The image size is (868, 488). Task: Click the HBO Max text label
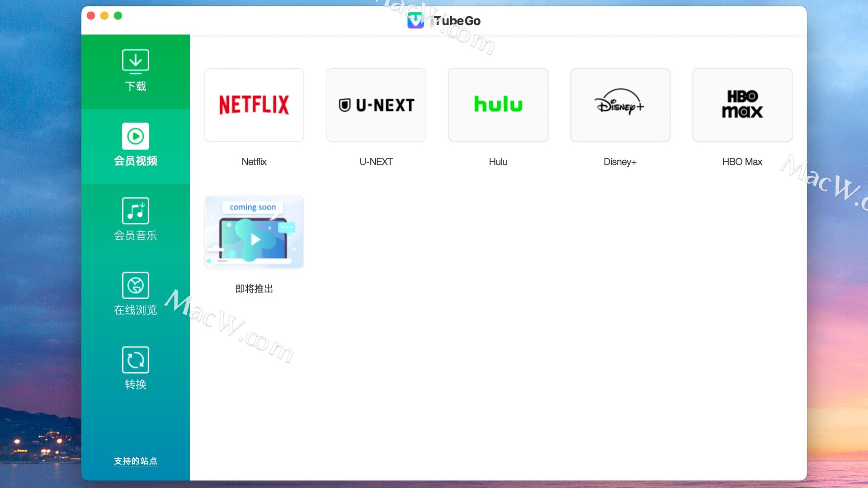pos(742,162)
